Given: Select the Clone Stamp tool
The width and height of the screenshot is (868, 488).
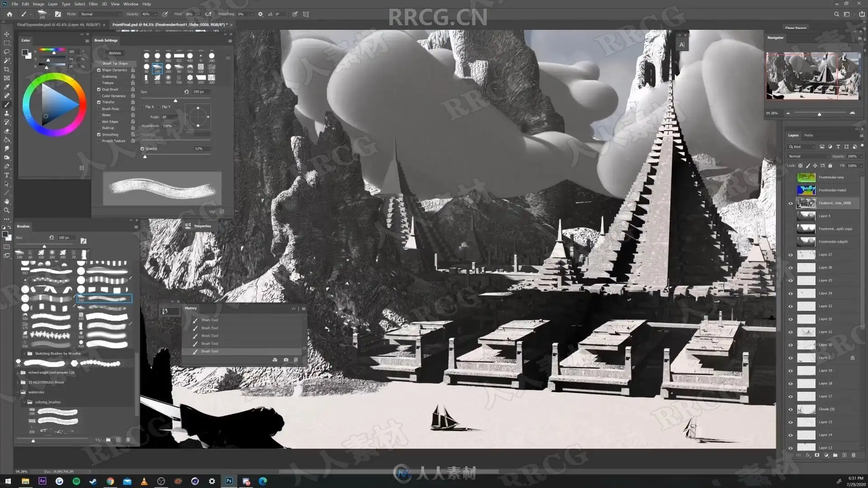Looking at the screenshot, I should pos(6,113).
